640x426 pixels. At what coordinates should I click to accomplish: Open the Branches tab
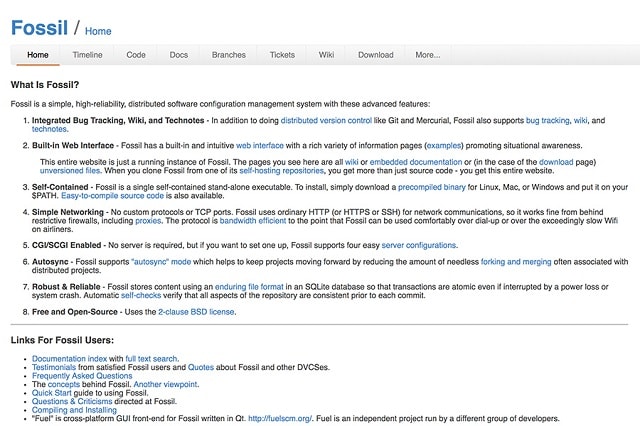tap(229, 55)
